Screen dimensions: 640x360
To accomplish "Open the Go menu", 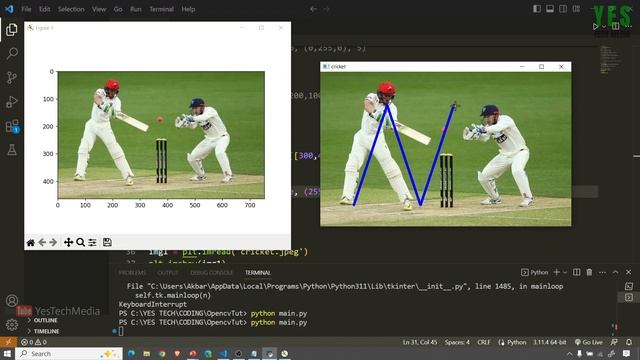I will tap(118, 9).
